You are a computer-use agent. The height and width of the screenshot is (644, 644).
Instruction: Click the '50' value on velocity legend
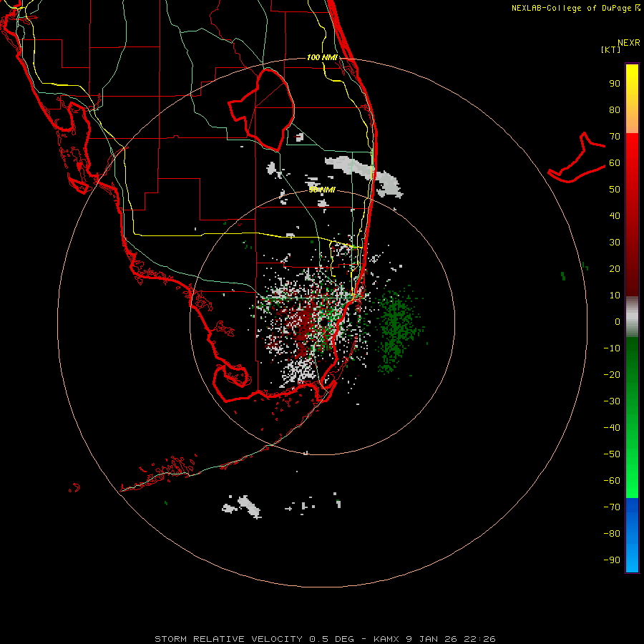pyautogui.click(x=615, y=190)
